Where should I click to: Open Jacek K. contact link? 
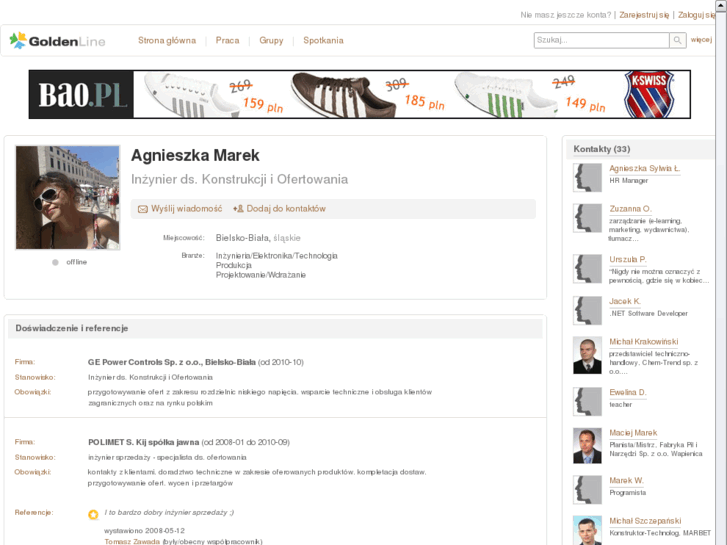(x=625, y=301)
